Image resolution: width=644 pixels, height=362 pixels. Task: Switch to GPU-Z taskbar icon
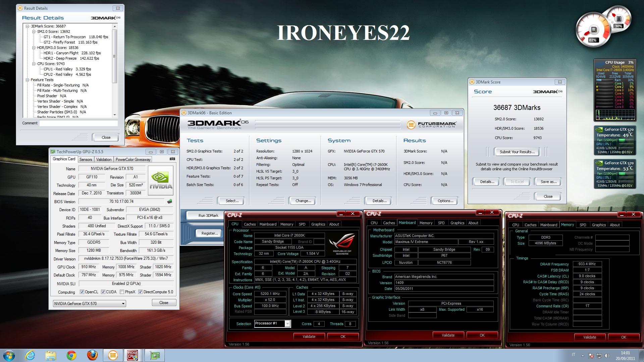[155, 355]
